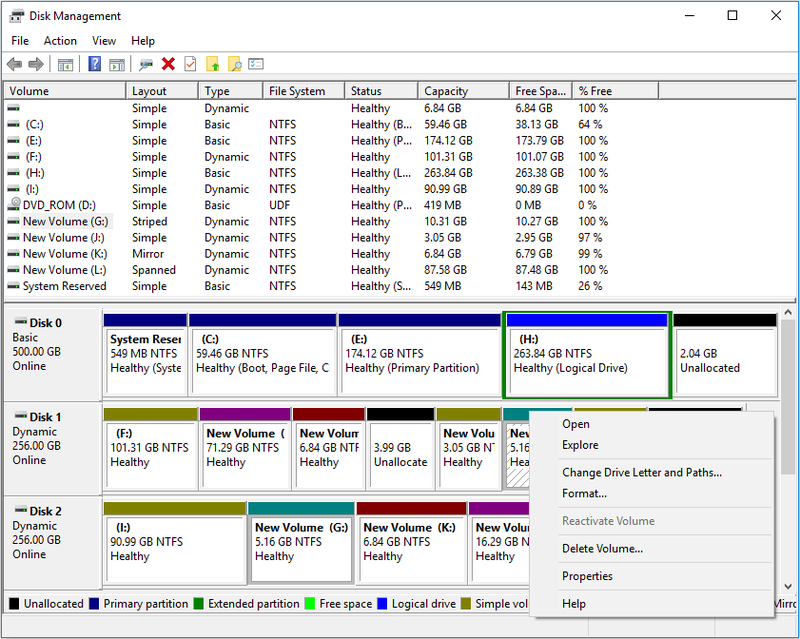Click the checklist settings toolbar icon
Screen dimensions: 800x639
tap(256, 64)
